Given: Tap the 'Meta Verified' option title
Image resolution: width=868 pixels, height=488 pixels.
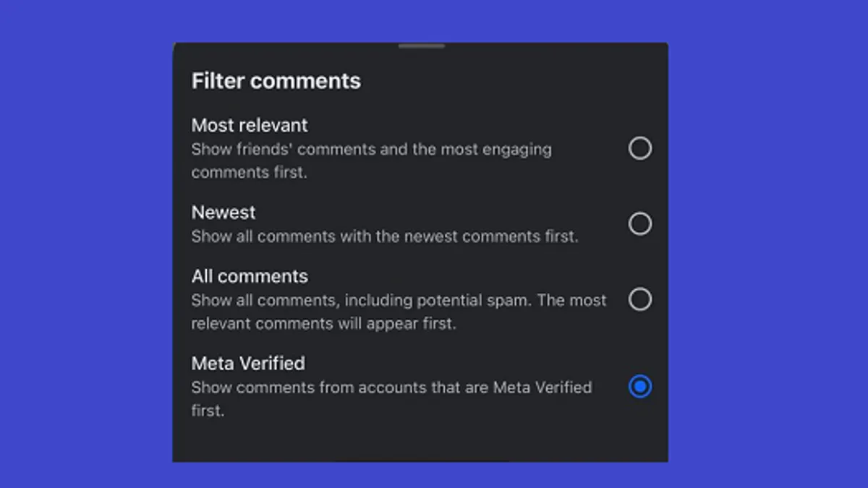Looking at the screenshot, I should [x=248, y=363].
